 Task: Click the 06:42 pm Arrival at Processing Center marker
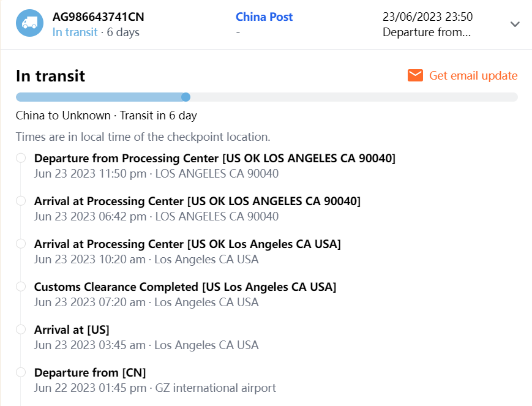[21, 201]
